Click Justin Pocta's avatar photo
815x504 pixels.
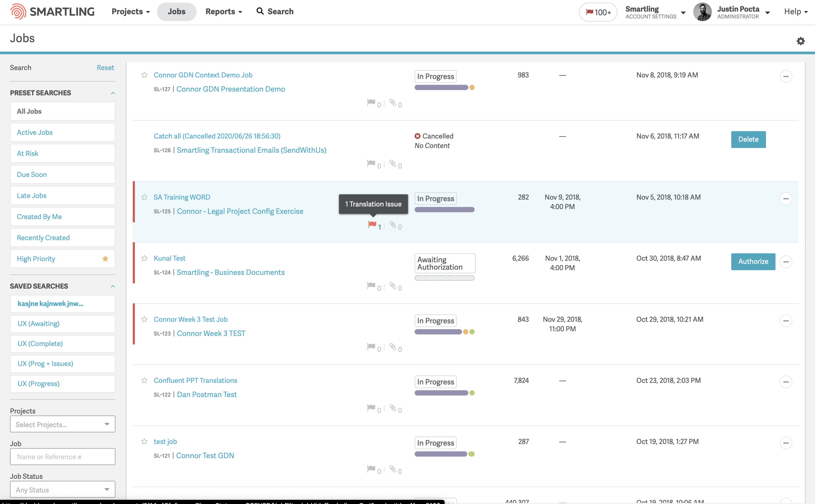pos(702,12)
